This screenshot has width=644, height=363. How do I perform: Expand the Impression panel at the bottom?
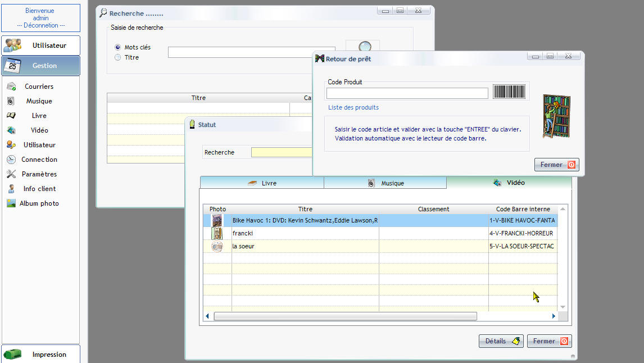(x=41, y=355)
